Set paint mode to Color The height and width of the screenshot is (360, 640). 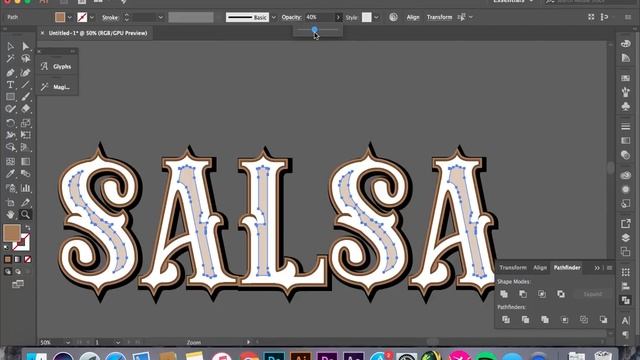click(8, 259)
